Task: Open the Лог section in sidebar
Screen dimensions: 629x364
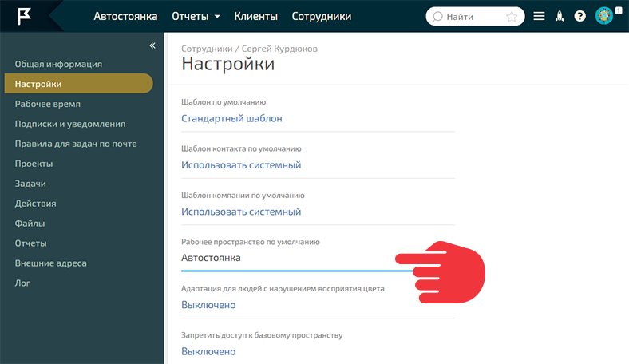Action: (x=22, y=283)
